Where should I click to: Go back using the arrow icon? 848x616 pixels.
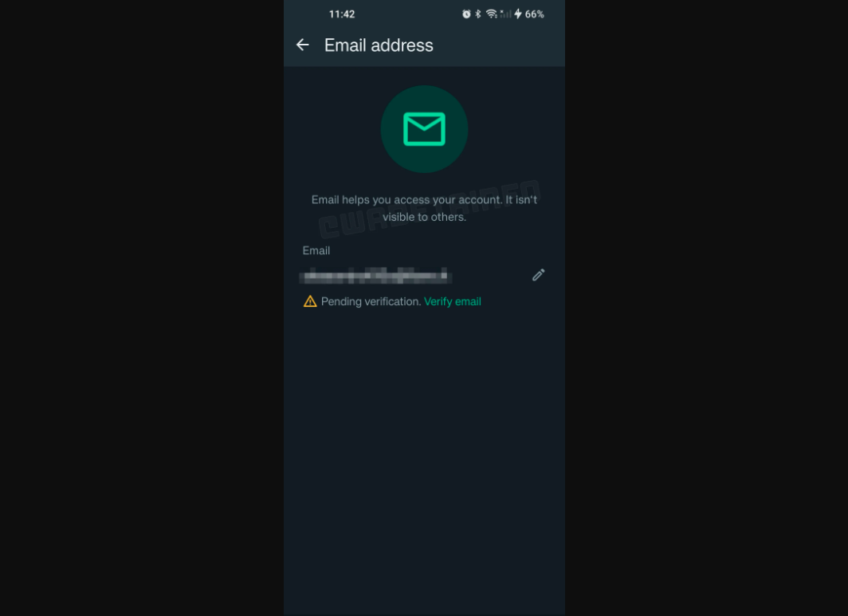tap(302, 45)
